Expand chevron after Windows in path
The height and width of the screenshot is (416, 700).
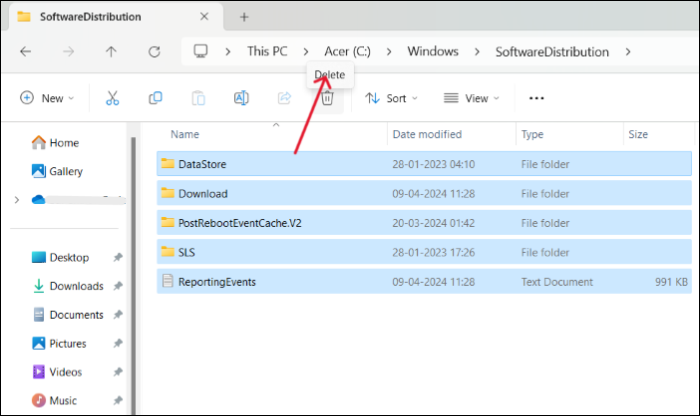click(477, 52)
